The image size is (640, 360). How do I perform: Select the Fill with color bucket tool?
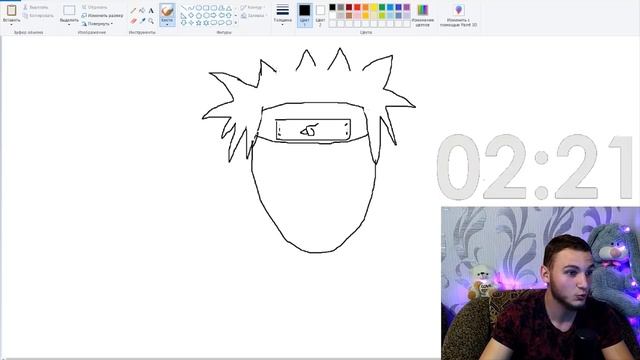[x=142, y=10]
